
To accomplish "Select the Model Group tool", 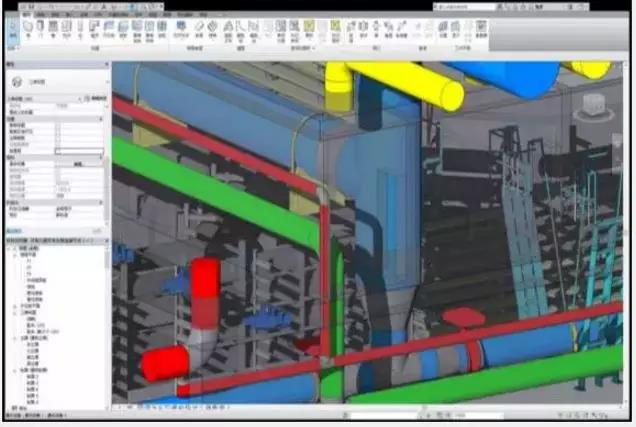I will tap(254, 31).
